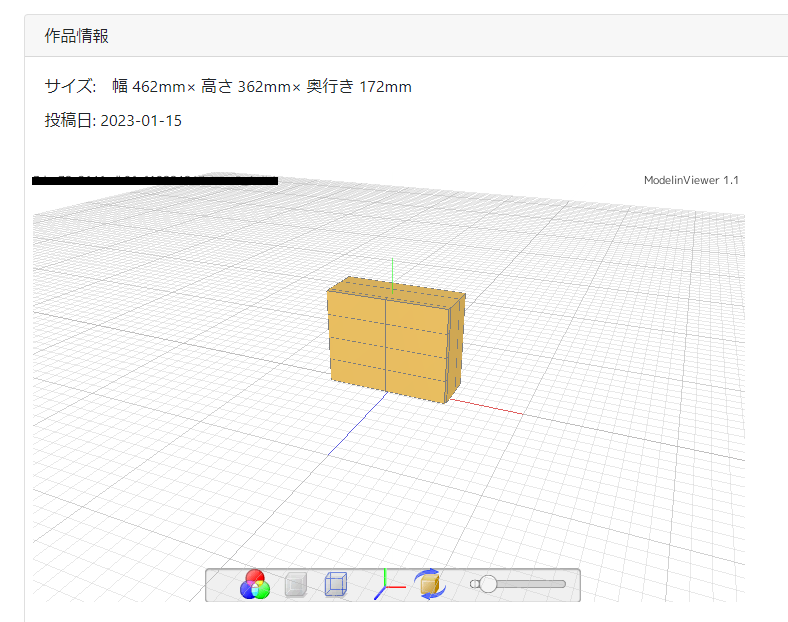Click the RGB color circles icon
Viewport: 788px width, 622px height.
tap(254, 584)
